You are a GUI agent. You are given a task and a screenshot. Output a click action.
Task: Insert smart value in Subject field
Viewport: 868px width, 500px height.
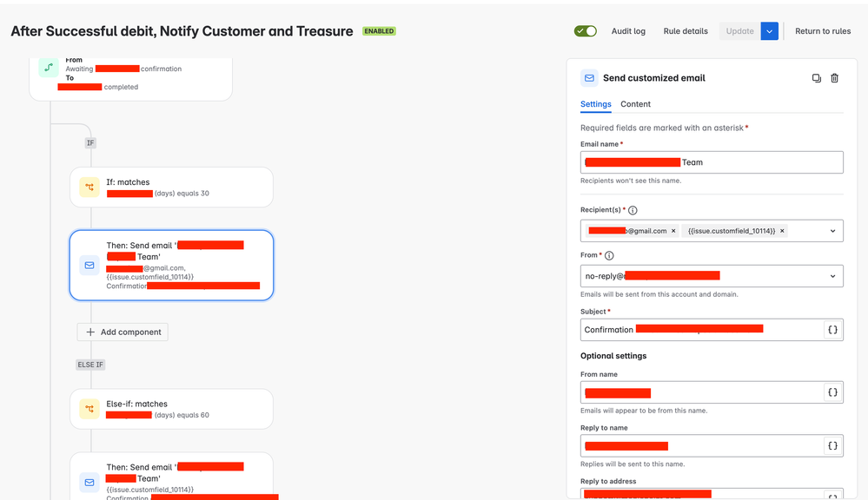click(x=832, y=330)
